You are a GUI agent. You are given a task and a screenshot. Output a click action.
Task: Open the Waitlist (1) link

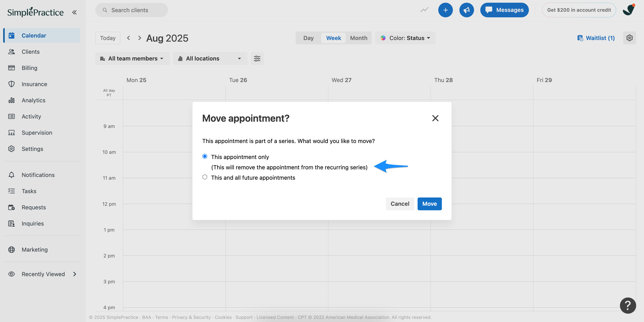[596, 38]
